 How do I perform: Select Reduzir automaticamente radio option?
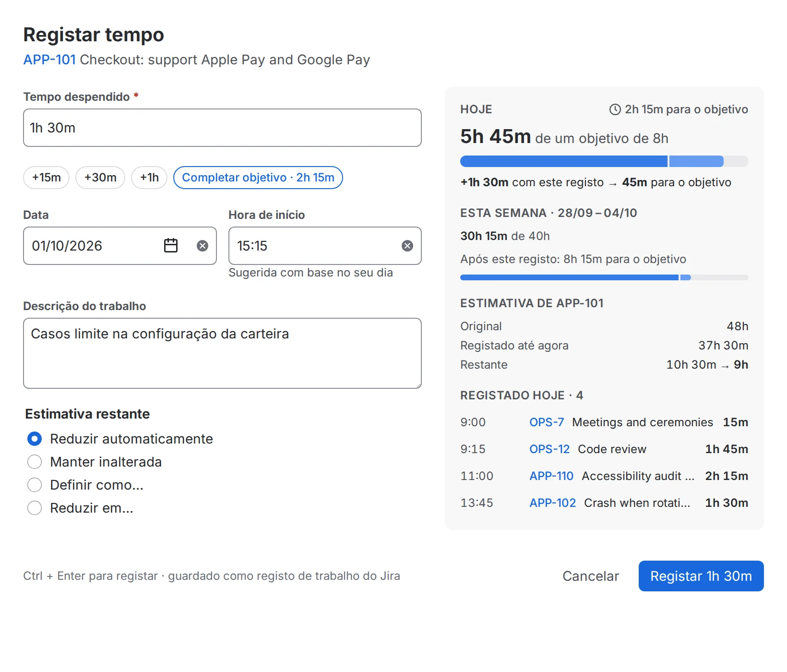click(35, 439)
